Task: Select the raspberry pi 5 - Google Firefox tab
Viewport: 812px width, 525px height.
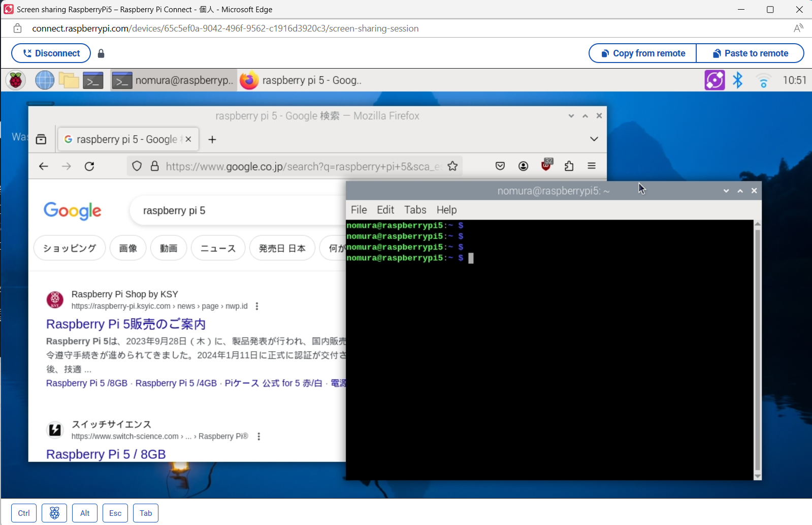Action: coord(128,139)
